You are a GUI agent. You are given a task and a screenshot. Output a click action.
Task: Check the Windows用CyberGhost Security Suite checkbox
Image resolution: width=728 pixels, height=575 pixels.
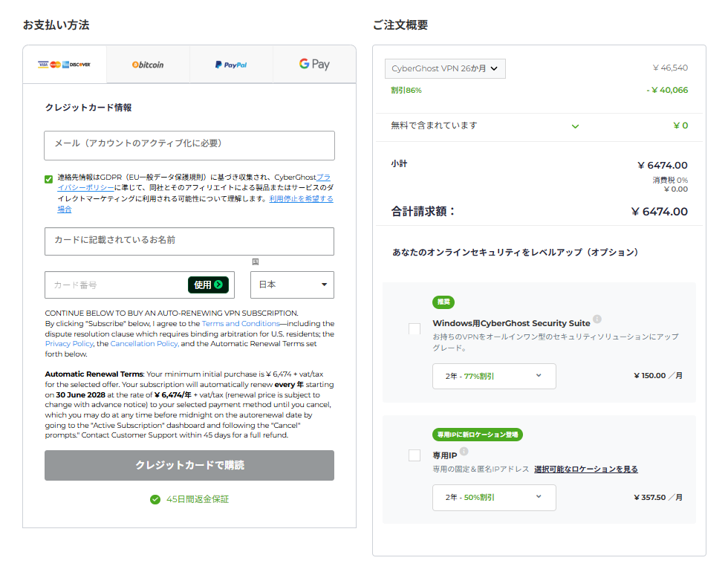pos(415,329)
